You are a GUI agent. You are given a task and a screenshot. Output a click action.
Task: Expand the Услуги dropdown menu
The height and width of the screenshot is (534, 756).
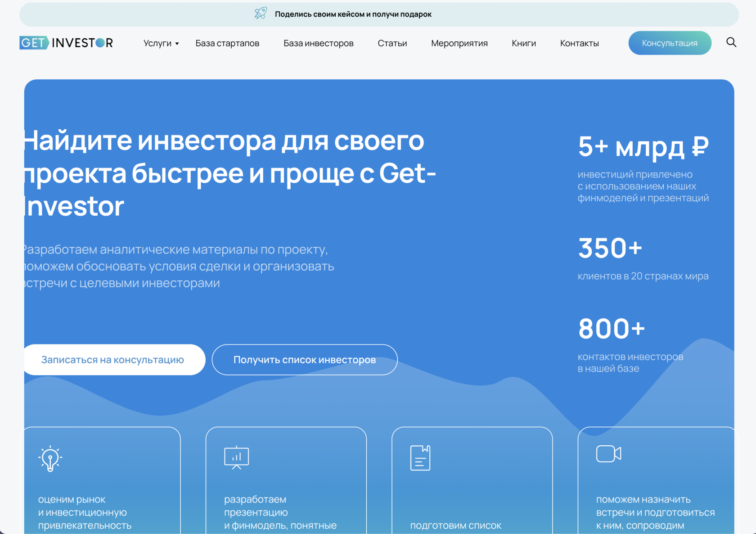pos(157,43)
